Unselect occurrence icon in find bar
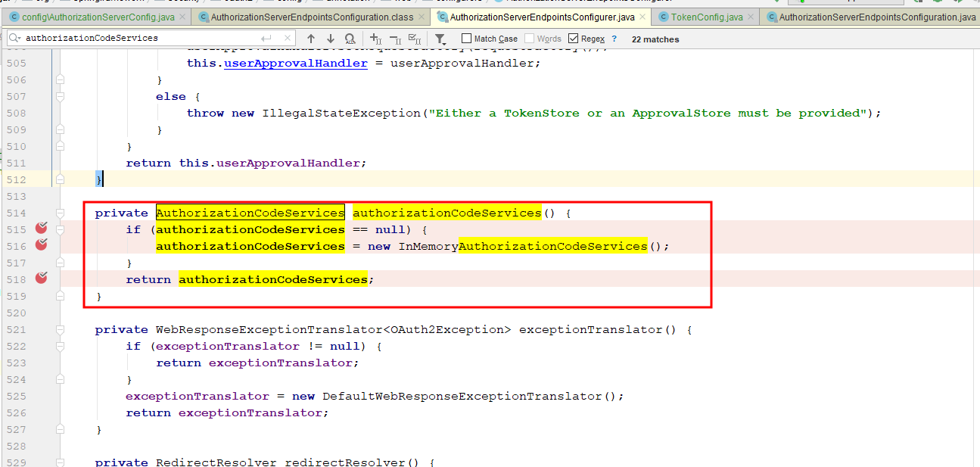 [394, 39]
